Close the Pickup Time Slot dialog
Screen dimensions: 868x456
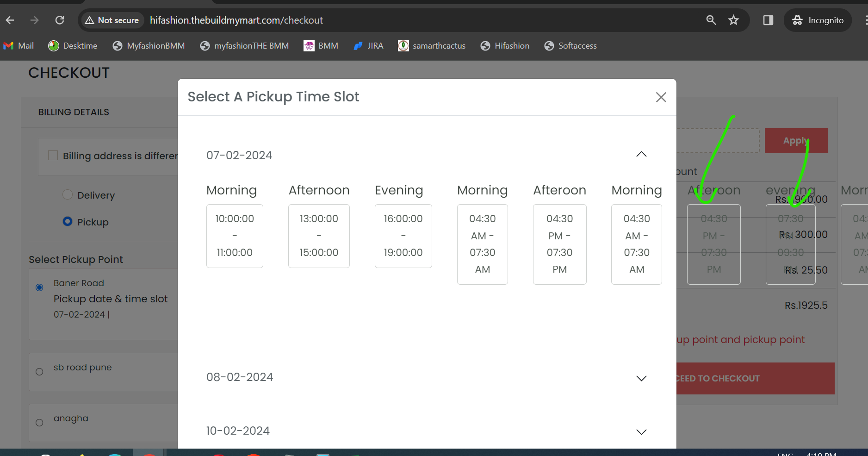click(661, 97)
